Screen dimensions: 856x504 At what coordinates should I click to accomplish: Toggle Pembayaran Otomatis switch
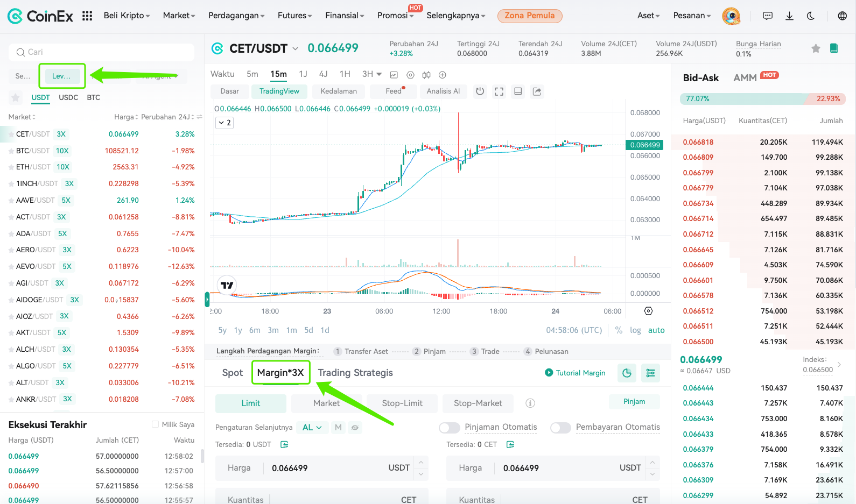(560, 428)
